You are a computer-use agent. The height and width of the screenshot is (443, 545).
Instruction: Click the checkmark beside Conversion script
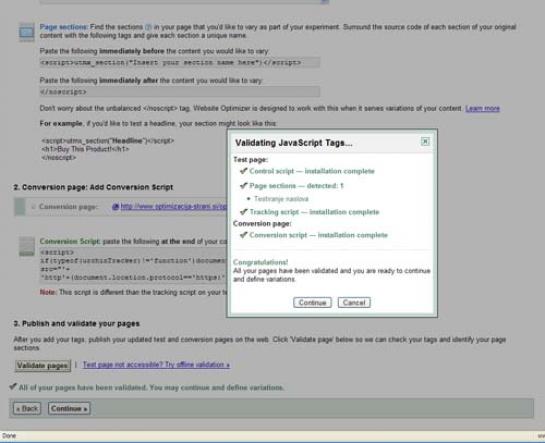243,235
